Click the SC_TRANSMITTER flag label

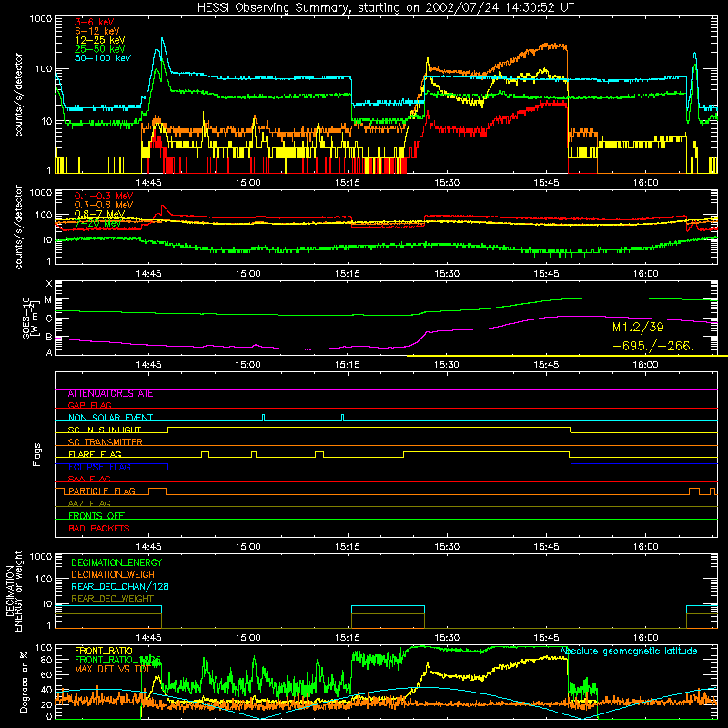pyautogui.click(x=106, y=442)
